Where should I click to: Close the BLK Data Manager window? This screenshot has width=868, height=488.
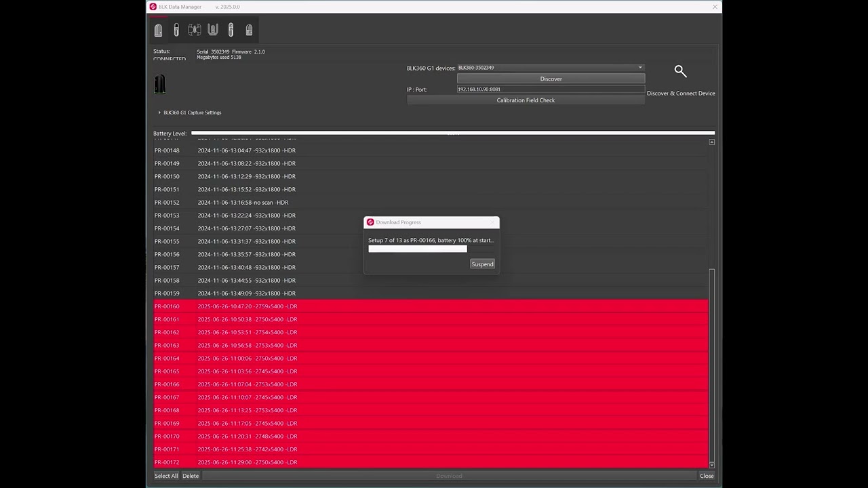[x=714, y=7]
